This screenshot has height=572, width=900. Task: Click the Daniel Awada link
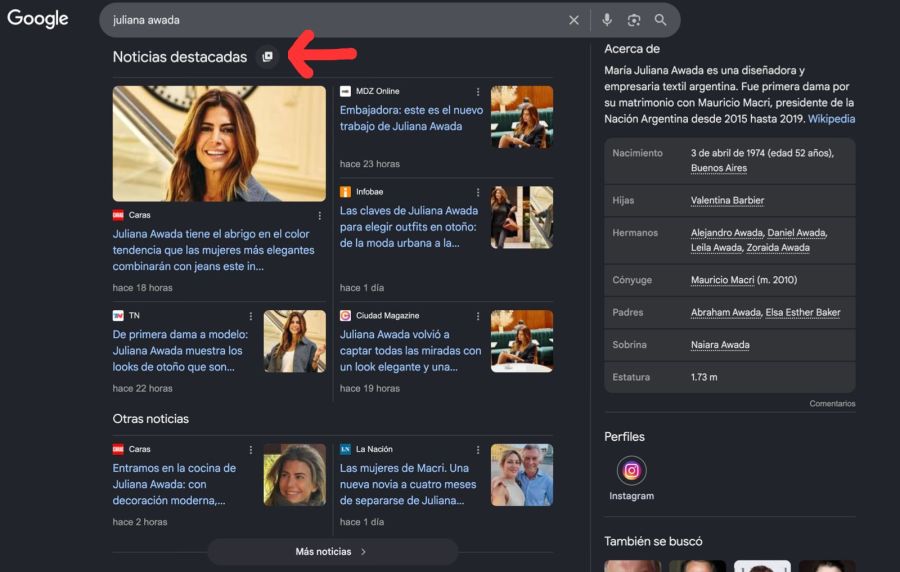tap(796, 232)
